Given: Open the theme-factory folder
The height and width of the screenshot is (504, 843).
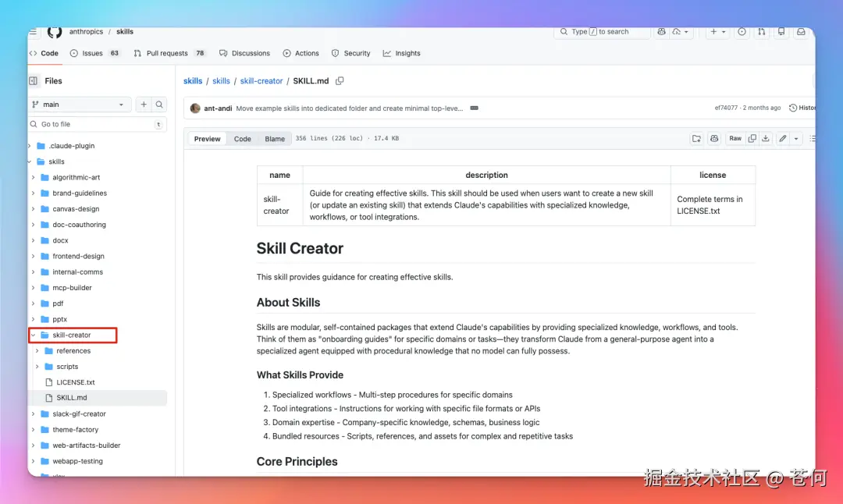Looking at the screenshot, I should pyautogui.click(x=75, y=430).
